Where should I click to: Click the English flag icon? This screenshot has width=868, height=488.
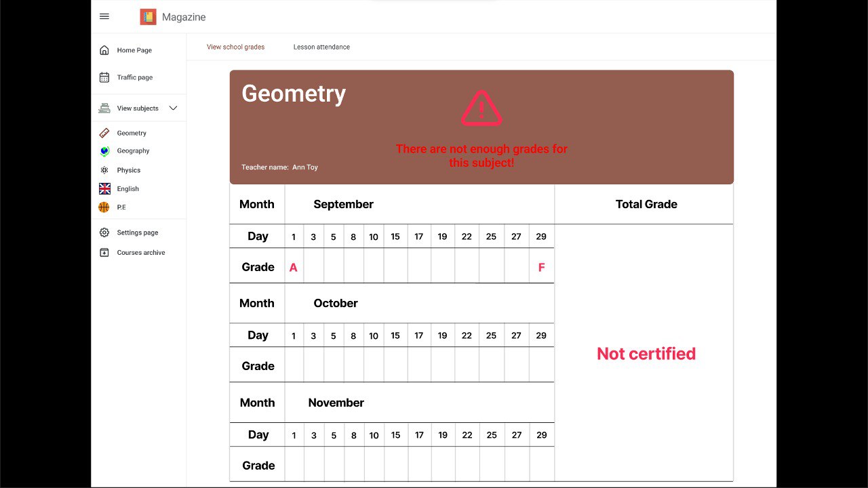point(104,188)
